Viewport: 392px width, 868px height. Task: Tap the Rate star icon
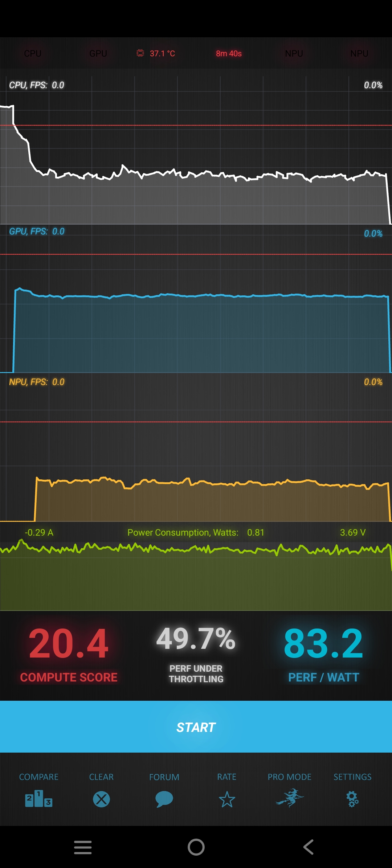[x=227, y=799]
